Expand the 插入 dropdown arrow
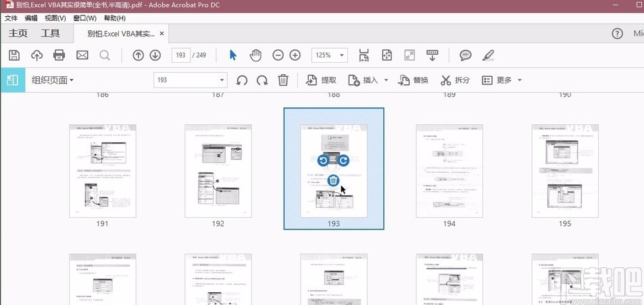Screen dimensions: 644x305 386,80
